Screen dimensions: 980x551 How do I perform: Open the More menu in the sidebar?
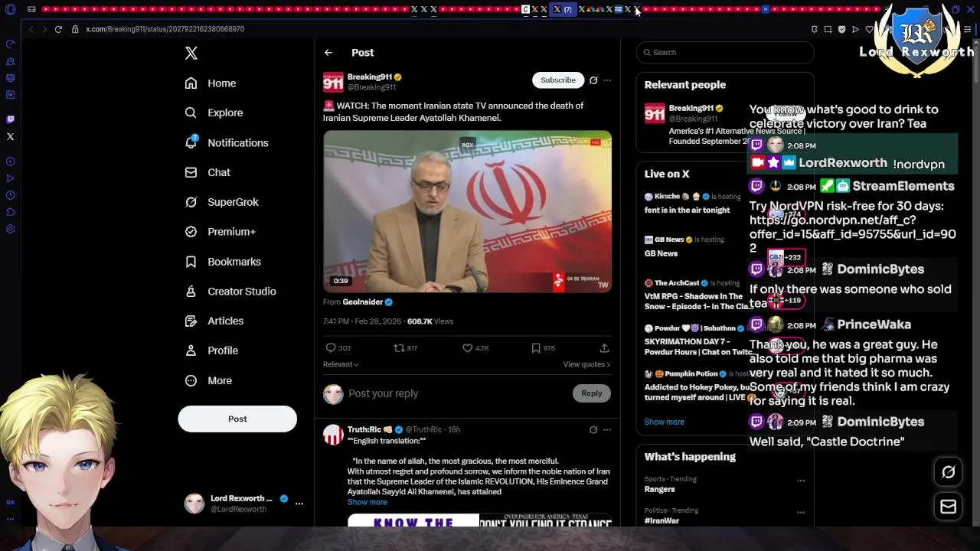(x=208, y=380)
